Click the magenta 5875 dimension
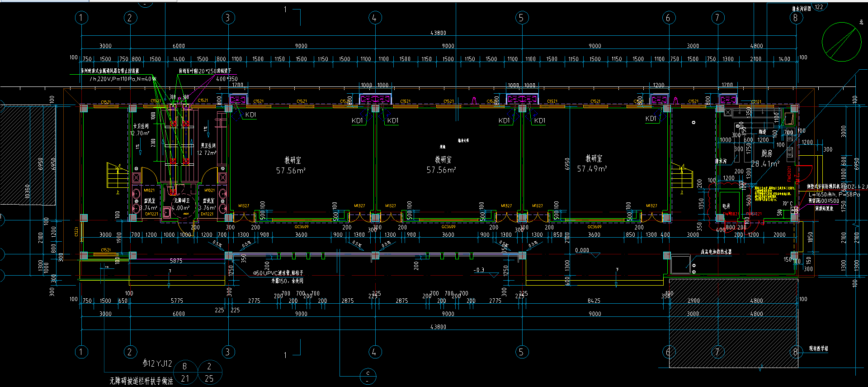This screenshot has height=387, width=868. [x=176, y=261]
